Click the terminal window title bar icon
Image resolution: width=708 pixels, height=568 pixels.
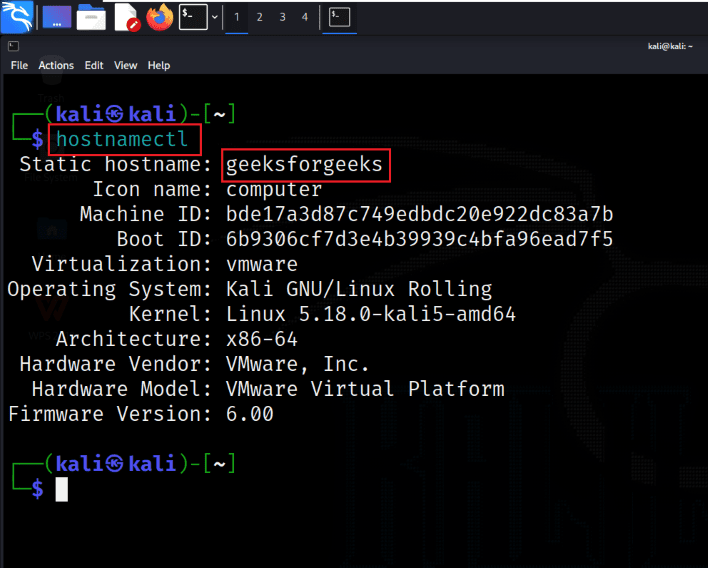click(x=13, y=46)
